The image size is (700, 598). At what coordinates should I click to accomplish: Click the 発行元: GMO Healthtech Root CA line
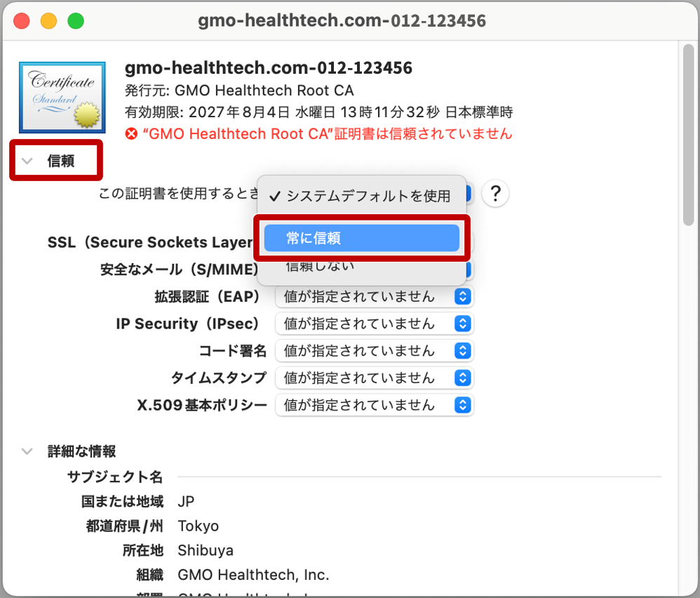coord(239,91)
